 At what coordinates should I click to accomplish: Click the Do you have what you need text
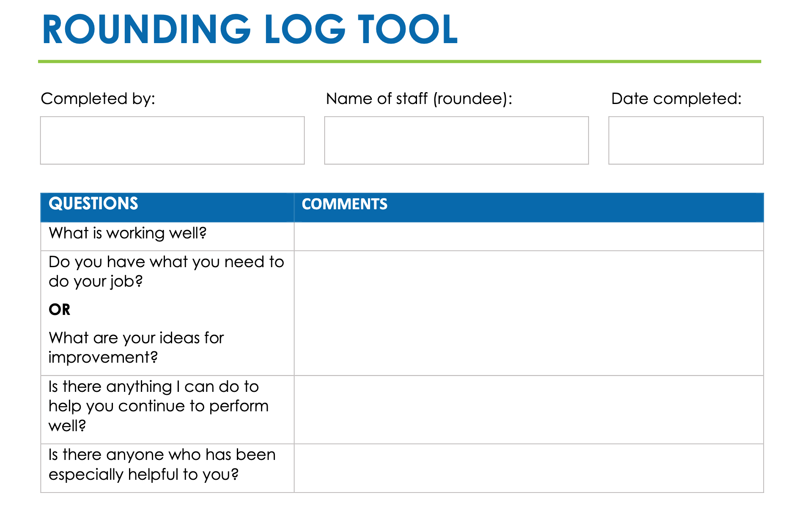166,271
